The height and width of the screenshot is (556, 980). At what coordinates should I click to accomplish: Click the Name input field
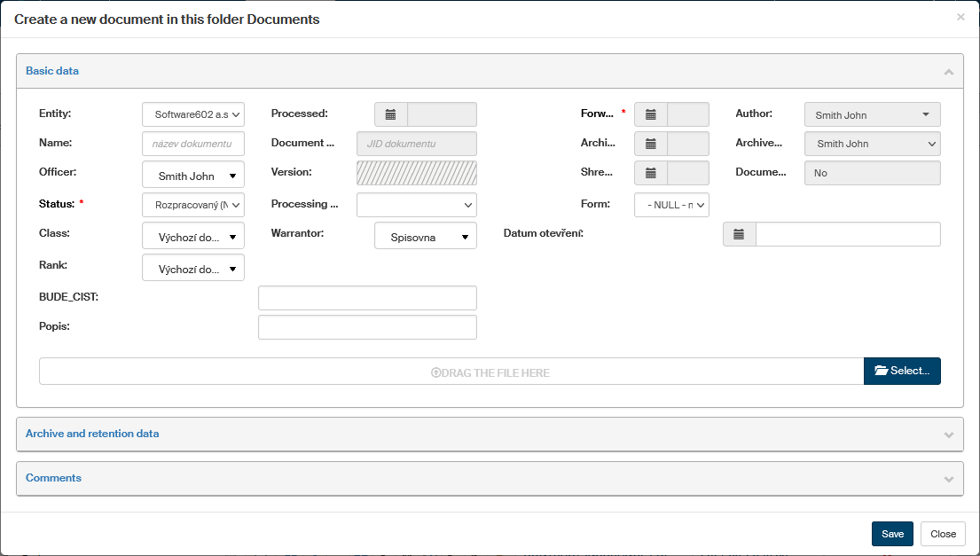click(x=192, y=144)
